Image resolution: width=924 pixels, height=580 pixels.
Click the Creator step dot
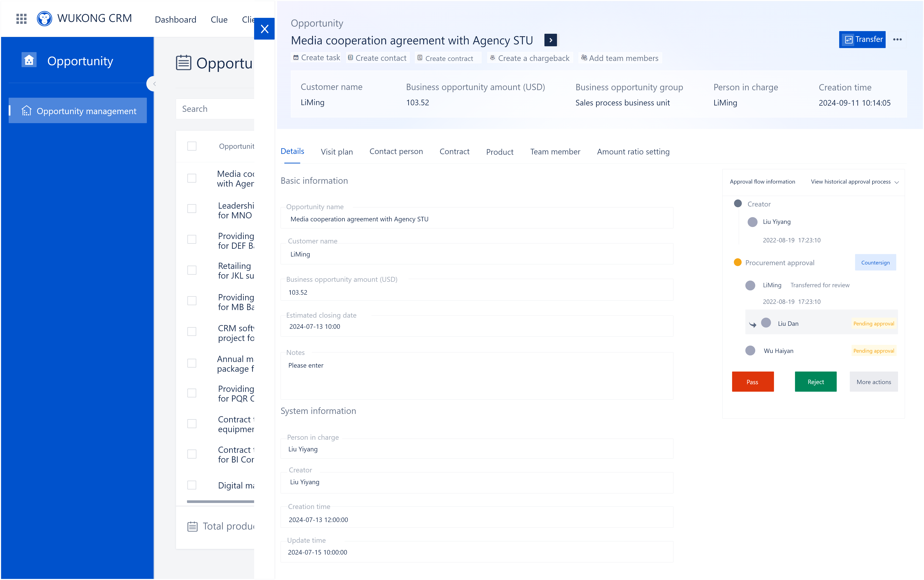pyautogui.click(x=738, y=204)
